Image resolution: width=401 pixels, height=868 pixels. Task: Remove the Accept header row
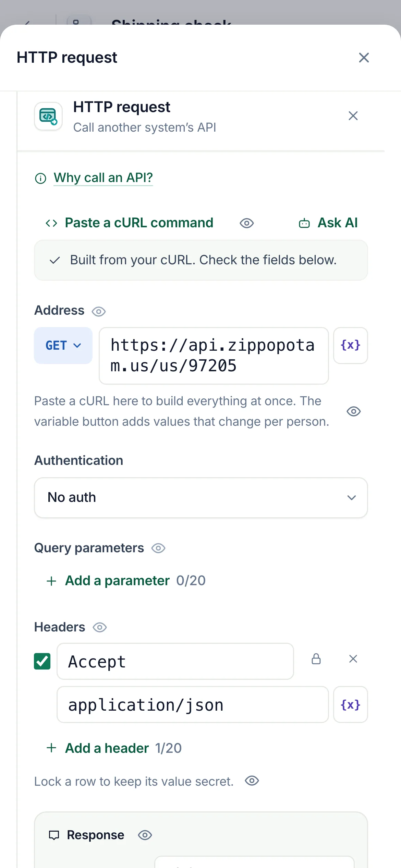pyautogui.click(x=353, y=659)
